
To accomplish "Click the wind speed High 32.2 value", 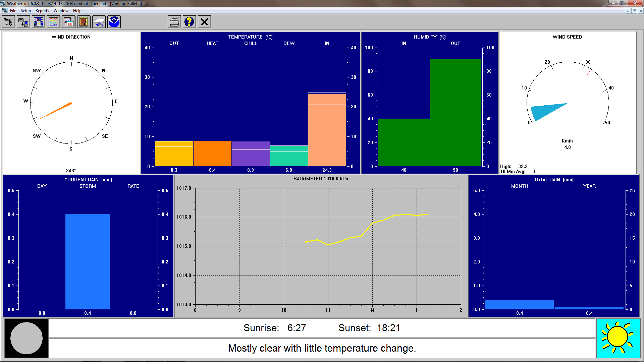I will [x=523, y=166].
